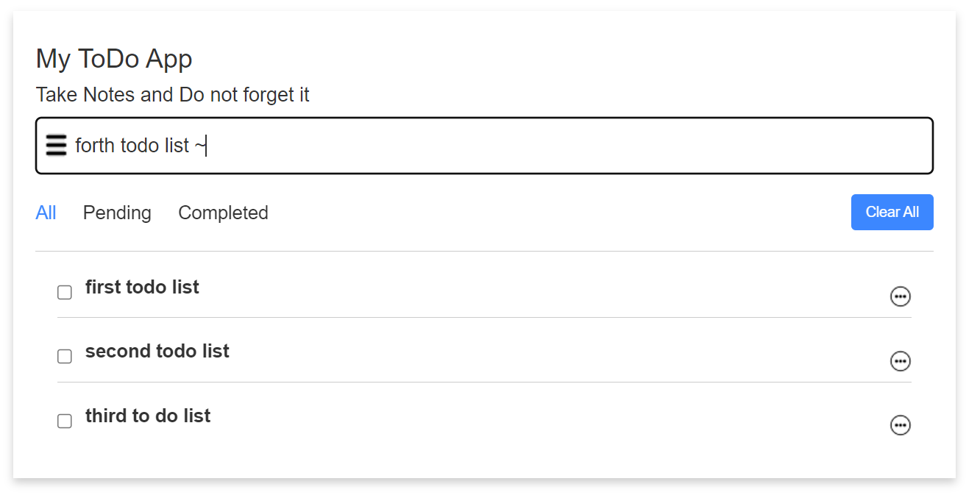Click inside the new todo input field
The width and height of the screenshot is (980, 498).
[441, 145]
